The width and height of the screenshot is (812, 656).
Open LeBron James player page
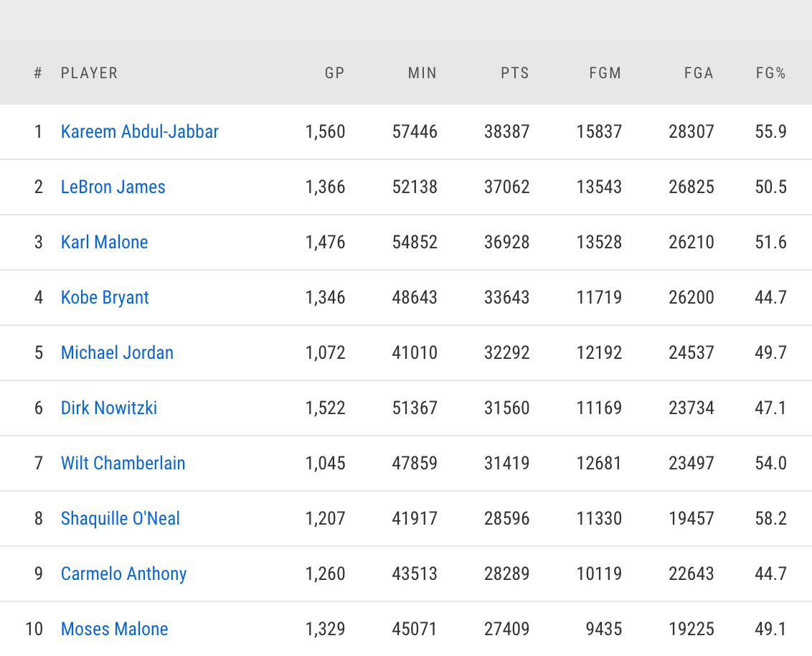pos(113,187)
